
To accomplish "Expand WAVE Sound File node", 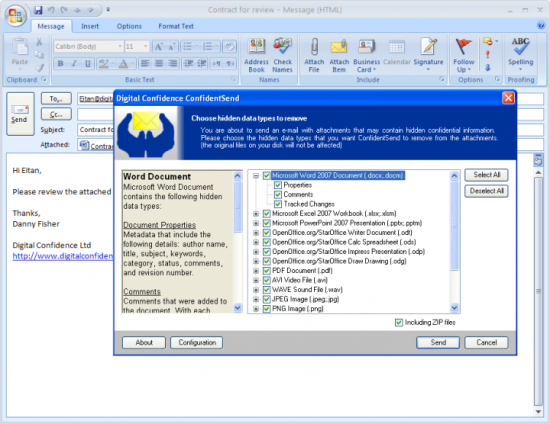I will tap(256, 290).
